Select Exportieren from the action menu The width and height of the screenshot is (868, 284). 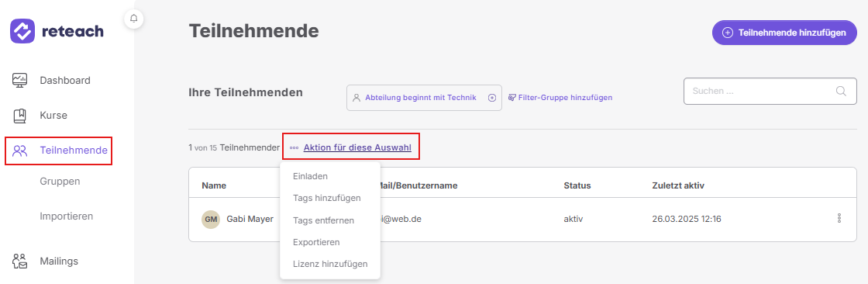pyautogui.click(x=317, y=242)
